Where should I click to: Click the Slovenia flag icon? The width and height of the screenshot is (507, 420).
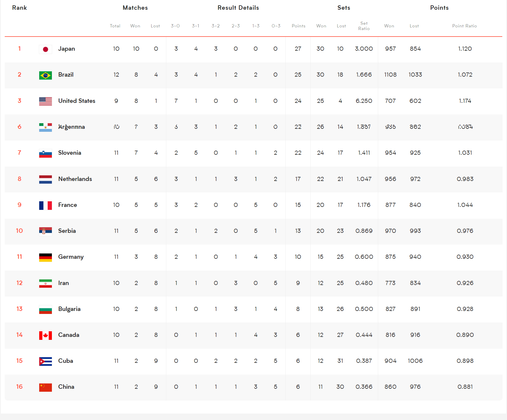coord(45,153)
